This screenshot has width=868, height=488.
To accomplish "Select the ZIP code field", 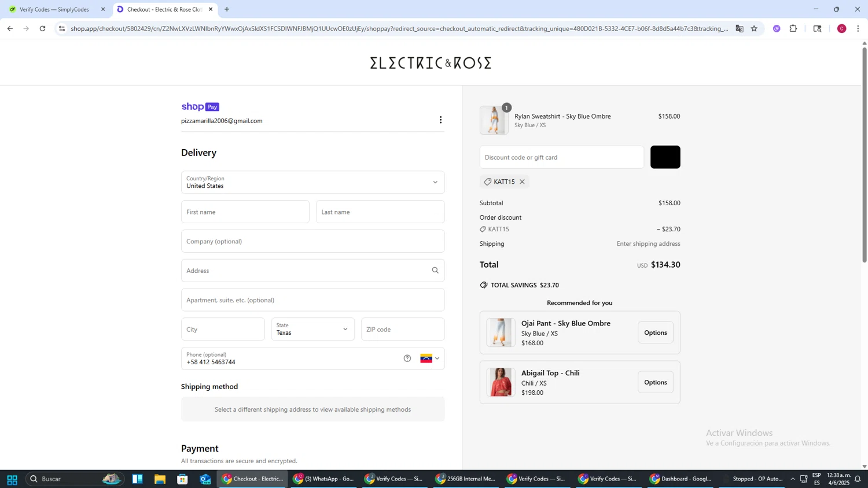I will click(403, 329).
